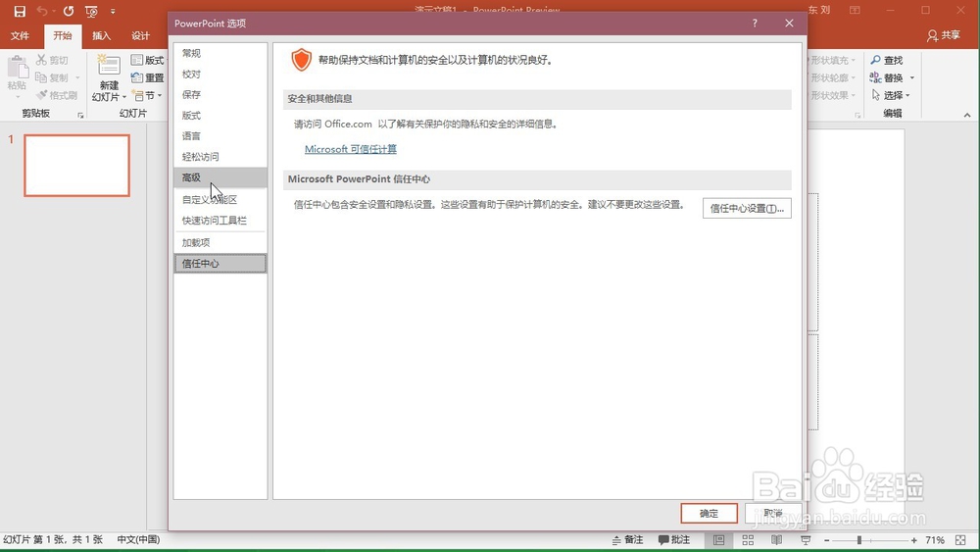Click 中文(中国) language in status bar
980x552 pixels.
(138, 539)
